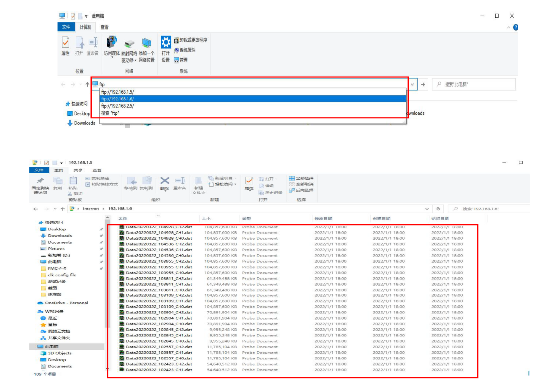Expand the address bar history dropdown arrow

tap(412, 85)
